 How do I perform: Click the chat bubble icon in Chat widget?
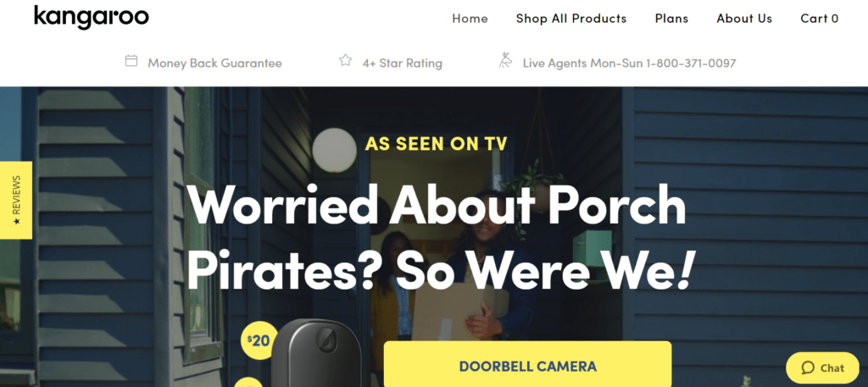(808, 368)
